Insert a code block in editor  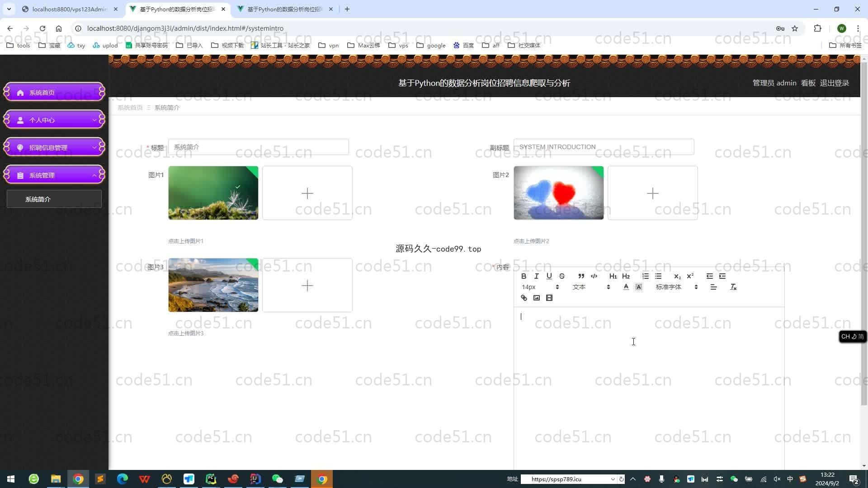coord(594,276)
